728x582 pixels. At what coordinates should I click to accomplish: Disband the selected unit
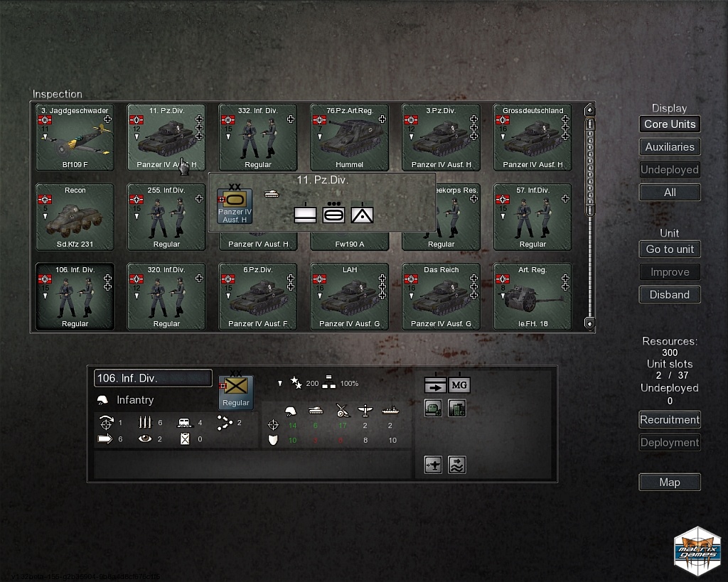click(x=669, y=295)
